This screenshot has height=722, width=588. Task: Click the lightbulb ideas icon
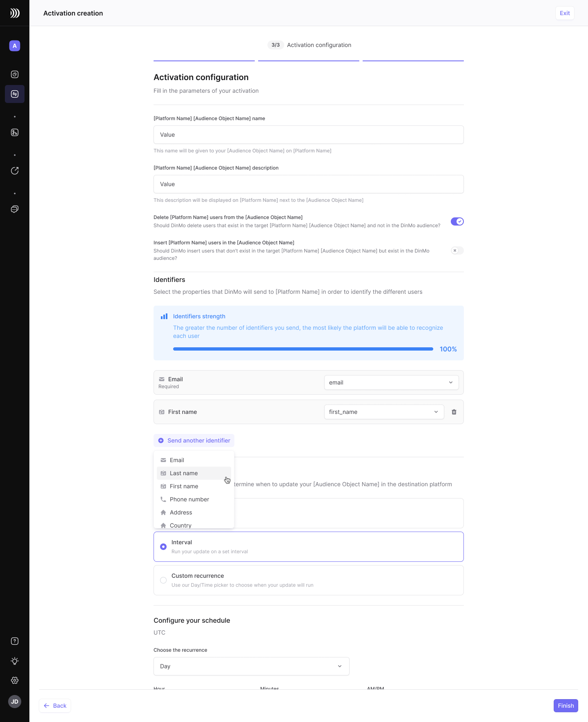(15, 661)
